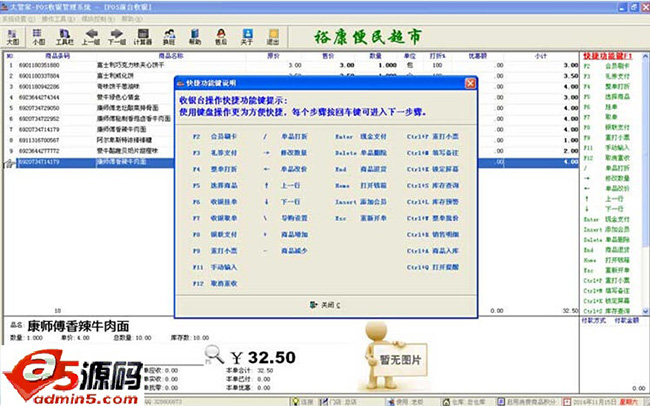This screenshot has width=650, height=406.
Task: Click Home 打开钱箱 entry in dialog
Action: [361, 185]
